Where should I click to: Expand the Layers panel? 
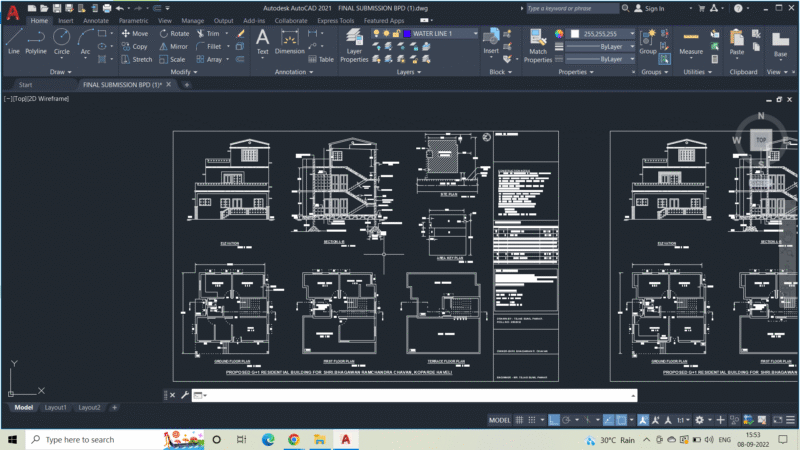[409, 72]
